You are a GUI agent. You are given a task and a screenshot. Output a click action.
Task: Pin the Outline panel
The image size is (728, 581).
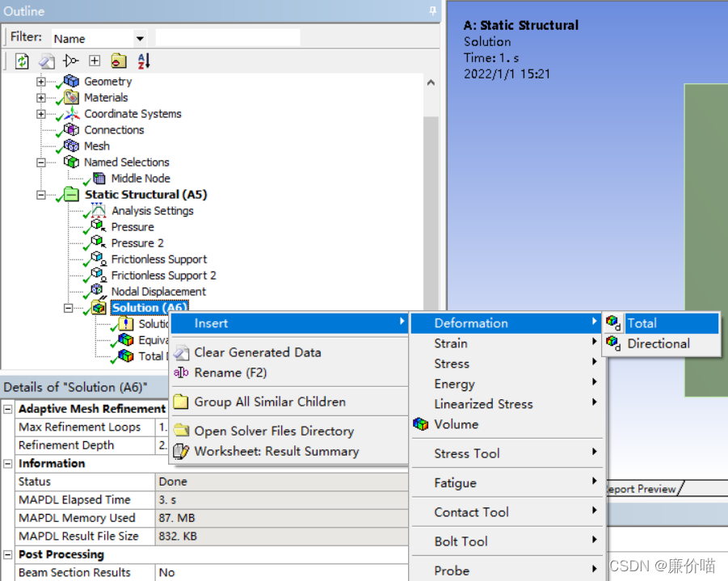[433, 11]
